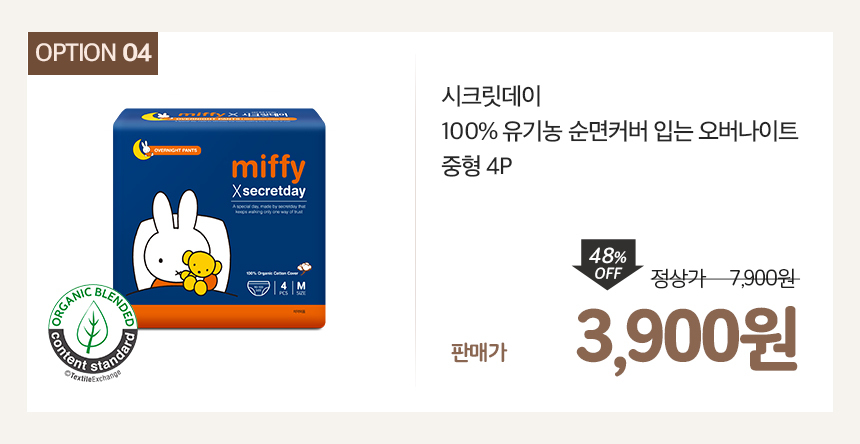Click the 시크릿데이 brand name

click(x=491, y=97)
